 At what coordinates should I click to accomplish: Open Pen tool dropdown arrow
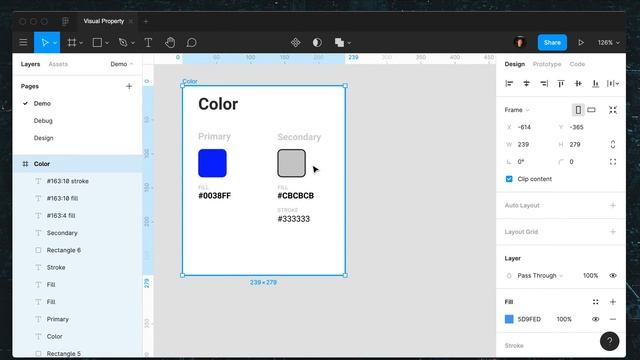pyautogui.click(x=133, y=43)
